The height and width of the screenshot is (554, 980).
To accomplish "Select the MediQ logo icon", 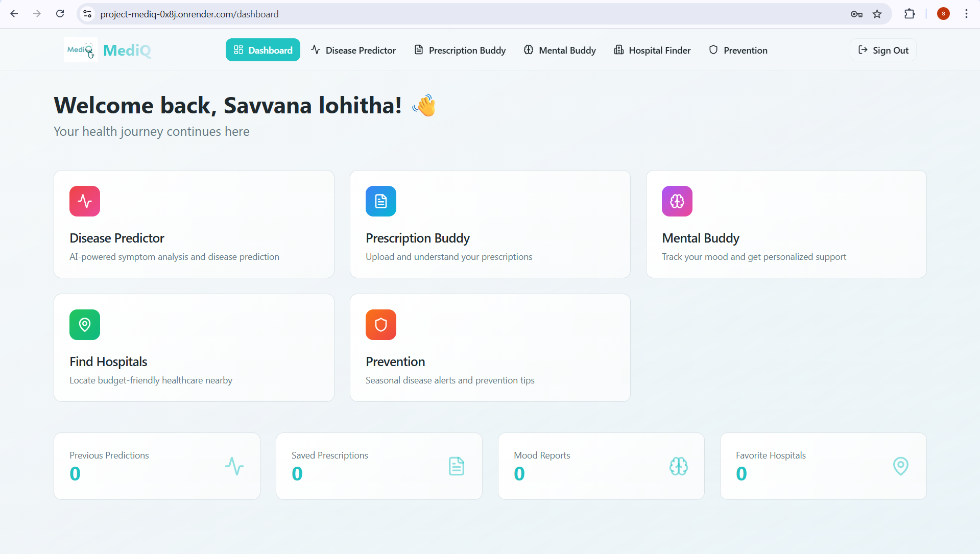I will click(80, 49).
